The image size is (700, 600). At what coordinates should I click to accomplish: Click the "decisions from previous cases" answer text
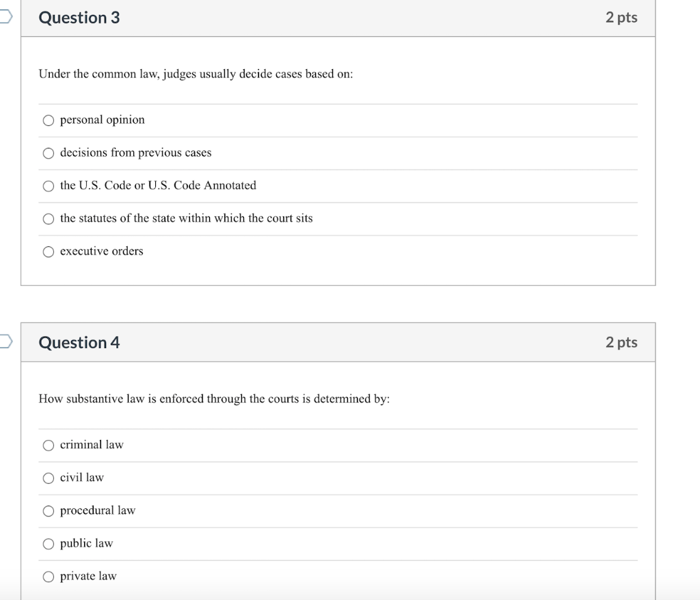135,153
